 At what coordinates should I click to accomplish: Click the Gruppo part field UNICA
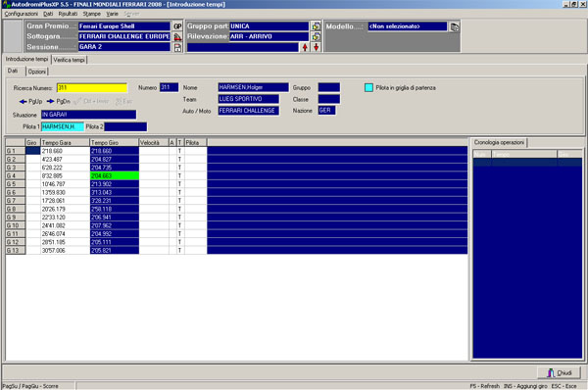(269, 26)
